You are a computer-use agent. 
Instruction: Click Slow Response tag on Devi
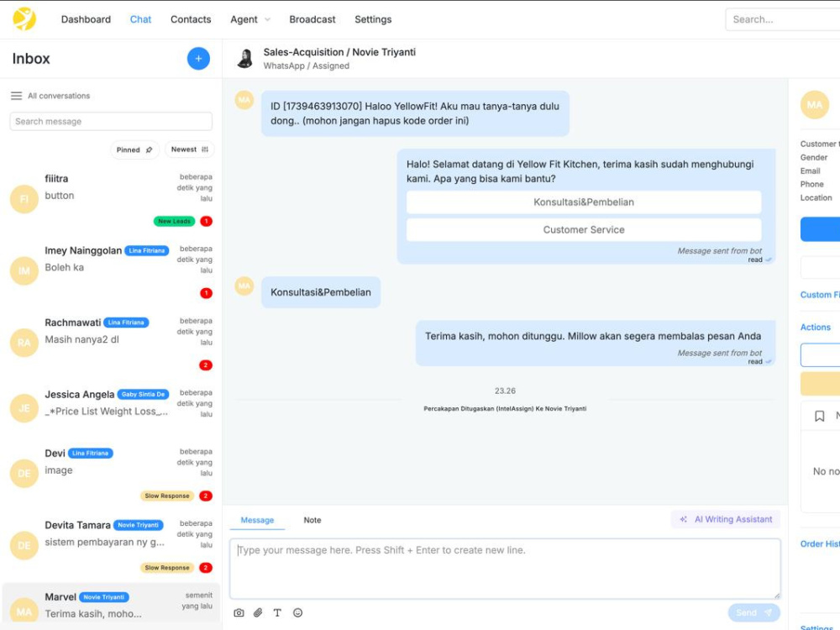pos(167,496)
